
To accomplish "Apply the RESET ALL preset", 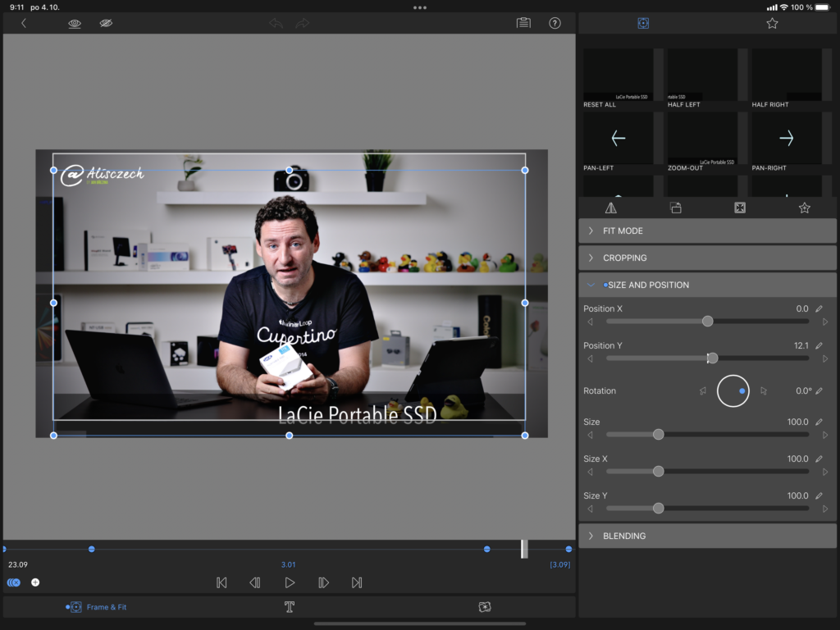I will tap(619, 78).
